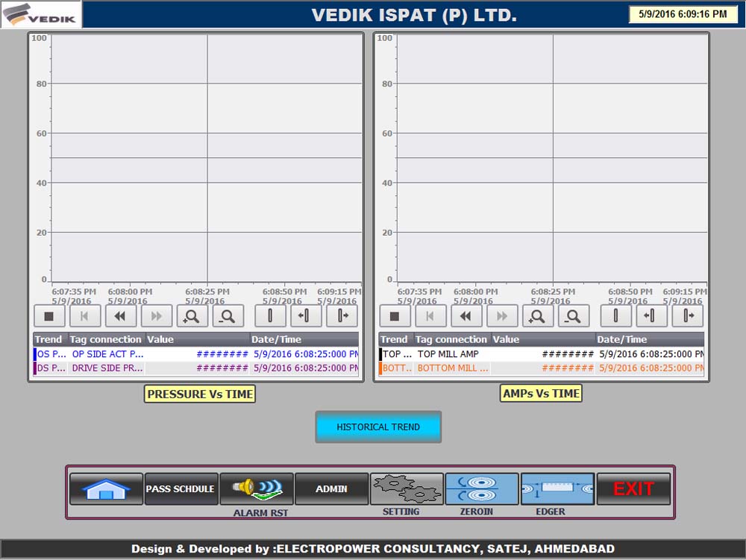Move pressure trend ruler right
Image resolution: width=746 pixels, height=560 pixels.
pos(342,316)
